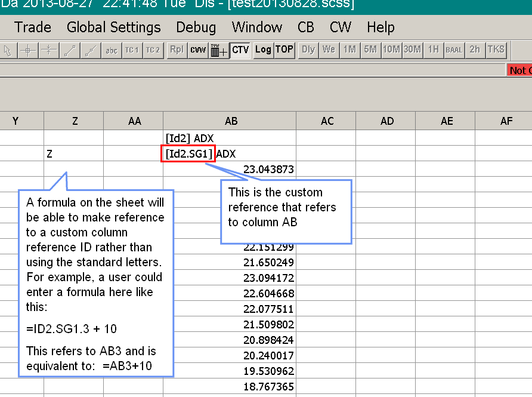Click the cell with value 20.898424

pos(230,340)
